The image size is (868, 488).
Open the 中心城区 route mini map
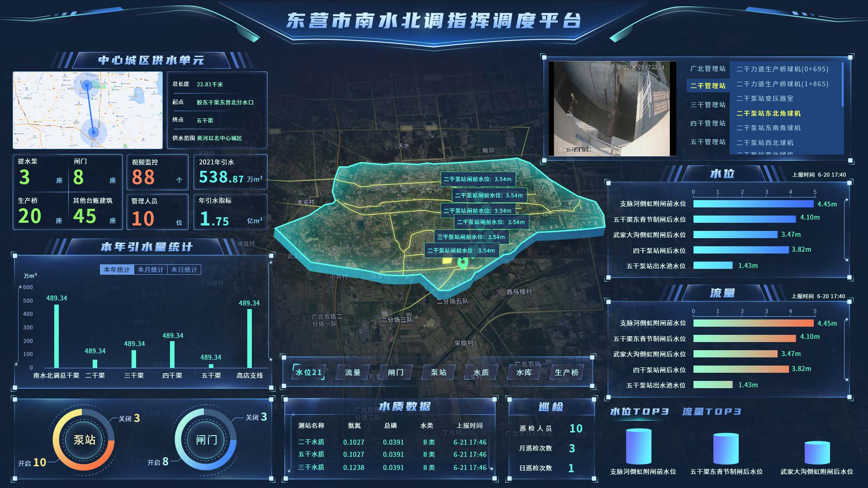tap(88, 110)
